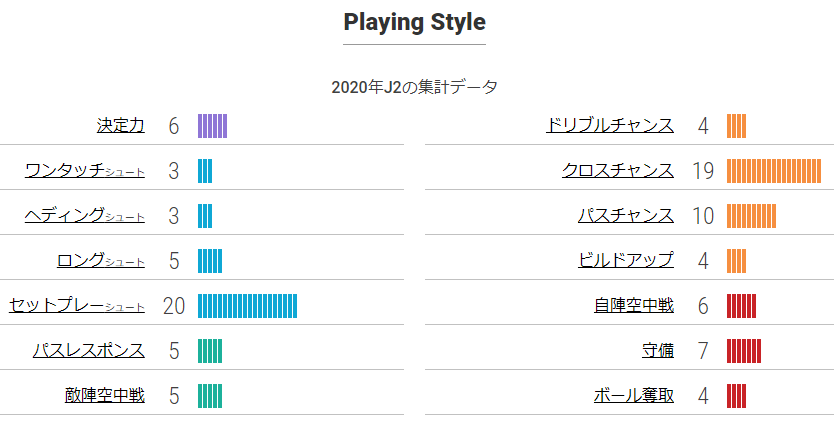Click the 自陣空中戦 link
The height and width of the screenshot is (425, 834).
coord(634,306)
